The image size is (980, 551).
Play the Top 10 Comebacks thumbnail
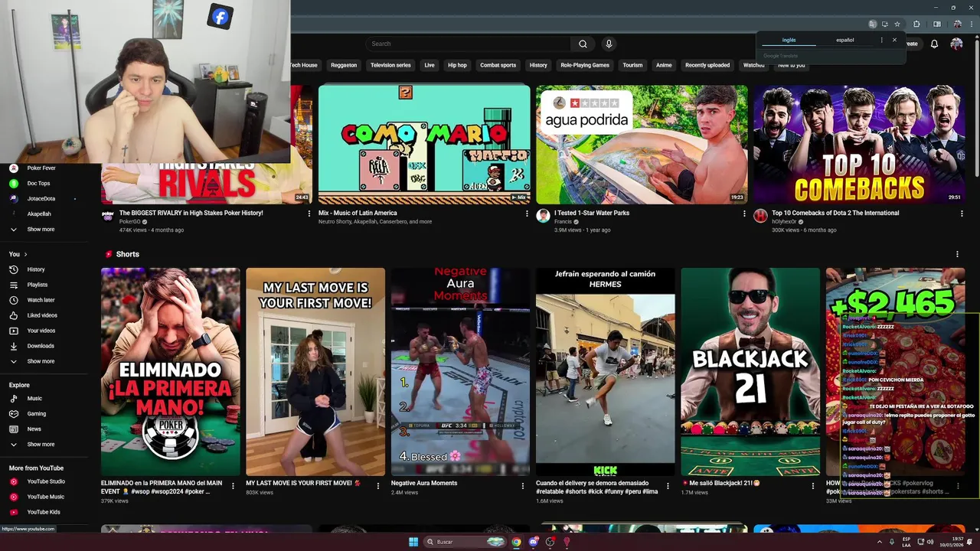859,144
